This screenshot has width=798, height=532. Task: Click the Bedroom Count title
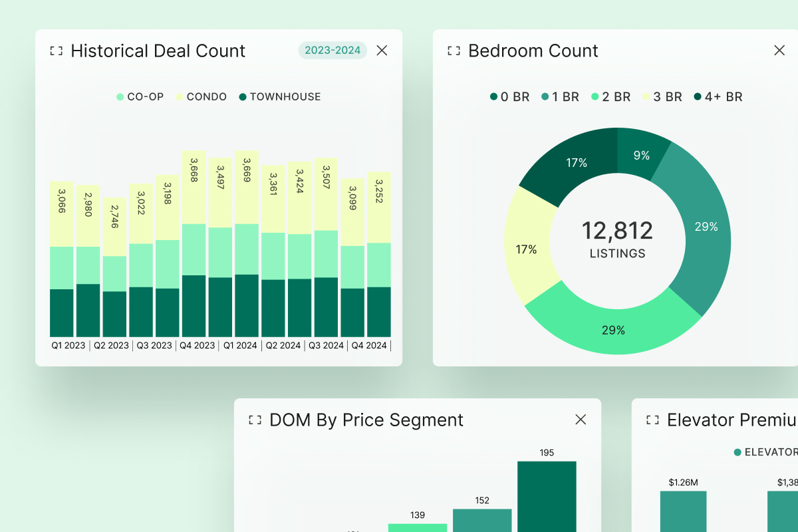click(x=533, y=51)
